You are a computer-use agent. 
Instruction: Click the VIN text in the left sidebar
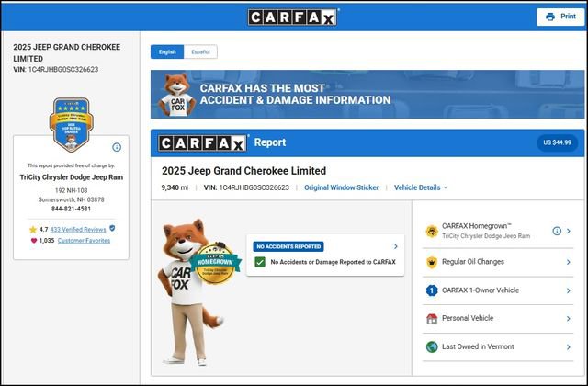point(56,70)
